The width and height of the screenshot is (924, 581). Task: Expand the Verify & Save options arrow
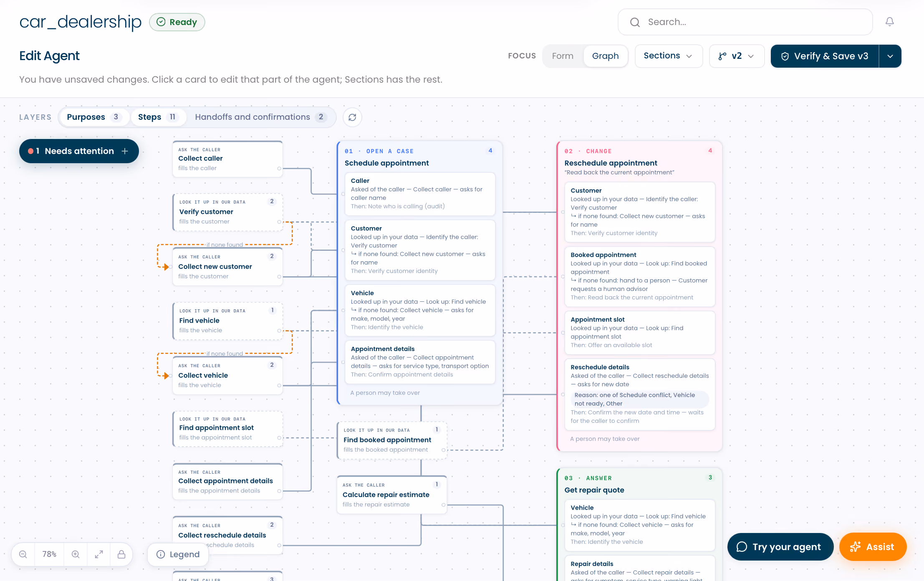[890, 56]
